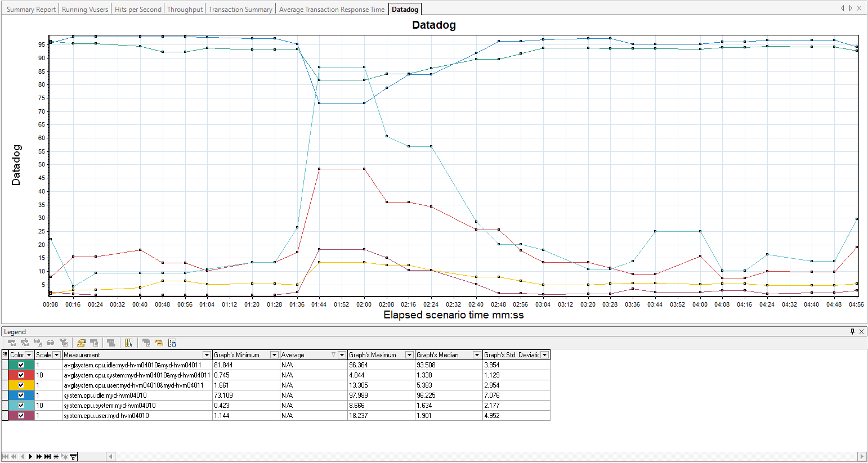Hide the avg system.cpu.system red series
This screenshot has height=463, width=868.
21,375
